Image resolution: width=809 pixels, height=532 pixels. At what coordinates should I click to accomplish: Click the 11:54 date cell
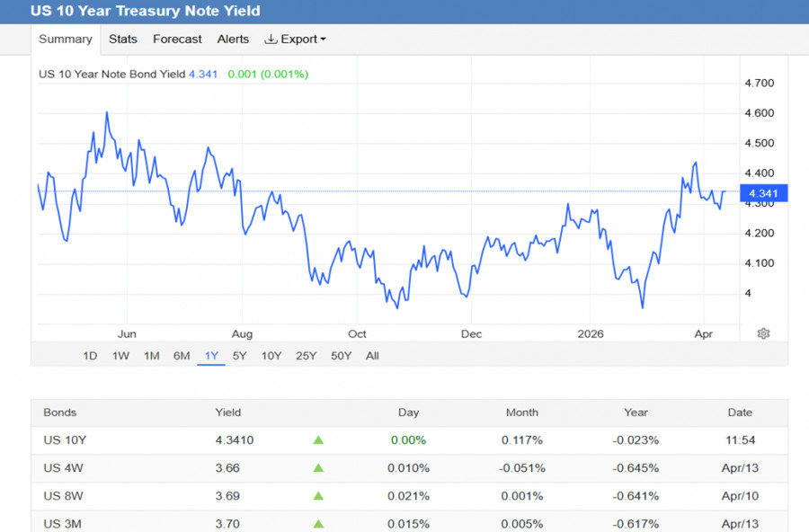tap(740, 440)
